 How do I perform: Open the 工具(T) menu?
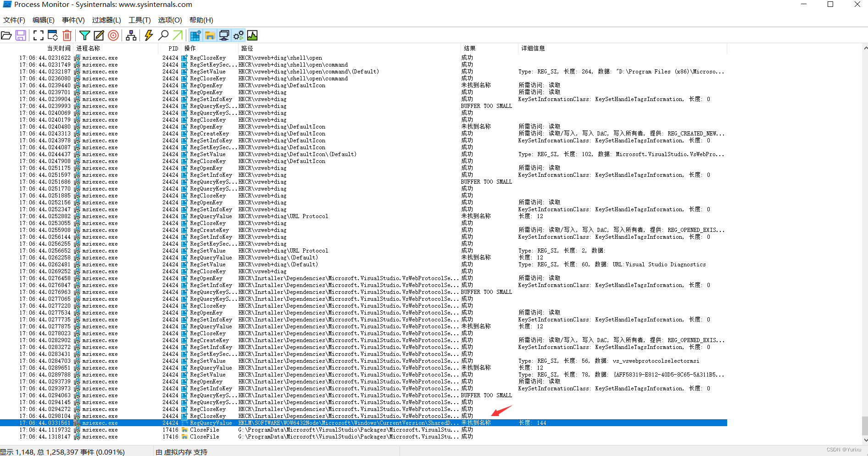click(x=139, y=20)
